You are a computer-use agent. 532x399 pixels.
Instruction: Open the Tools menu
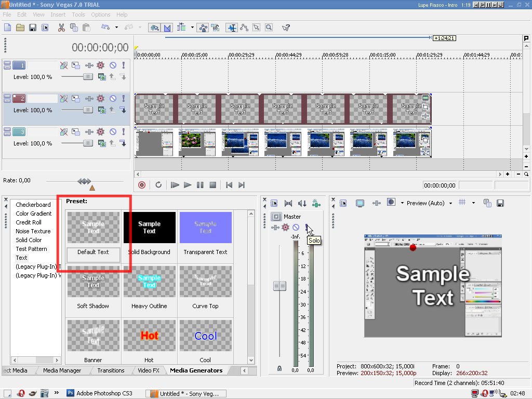pyautogui.click(x=78, y=15)
